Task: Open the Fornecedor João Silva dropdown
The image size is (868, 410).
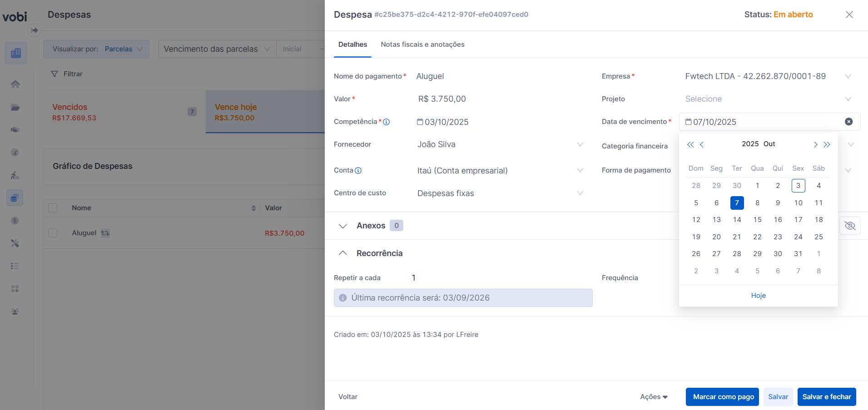Action: (500, 144)
